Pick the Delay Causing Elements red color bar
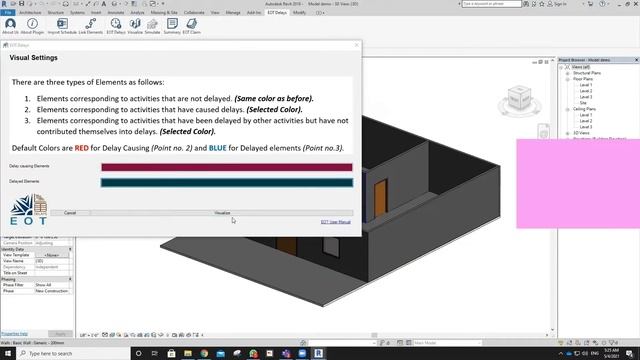 (x=227, y=167)
